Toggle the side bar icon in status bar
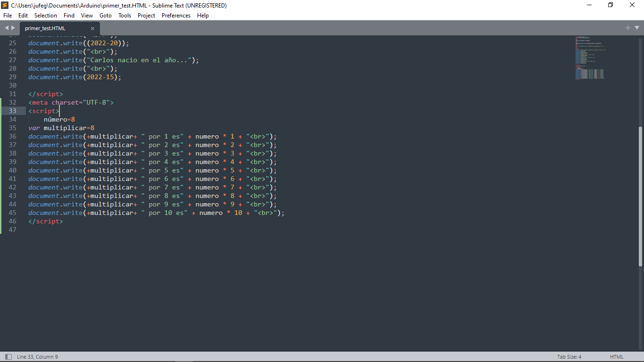The width and height of the screenshot is (644, 362). [x=8, y=357]
